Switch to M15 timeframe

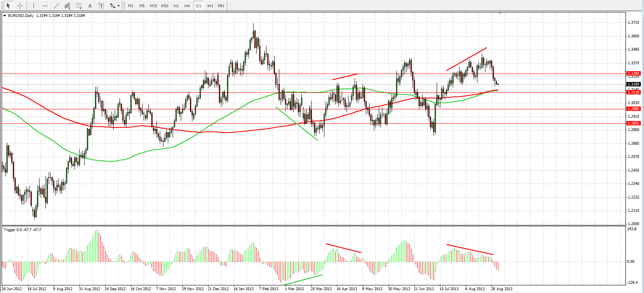pos(153,6)
